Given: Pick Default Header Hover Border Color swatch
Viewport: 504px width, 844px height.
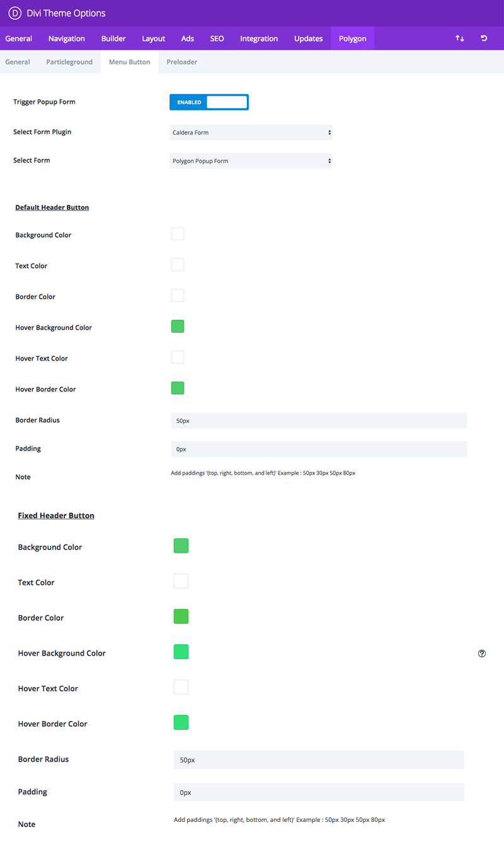Looking at the screenshot, I should [x=178, y=388].
